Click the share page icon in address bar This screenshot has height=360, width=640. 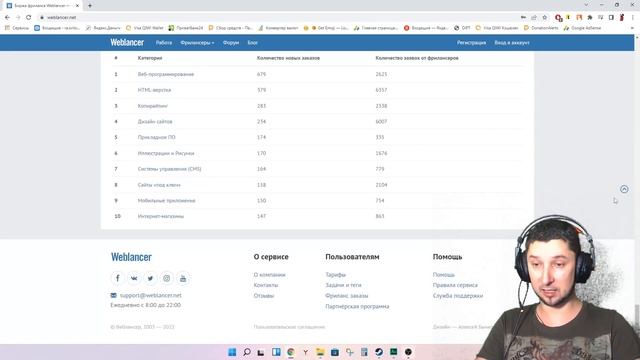coord(534,18)
